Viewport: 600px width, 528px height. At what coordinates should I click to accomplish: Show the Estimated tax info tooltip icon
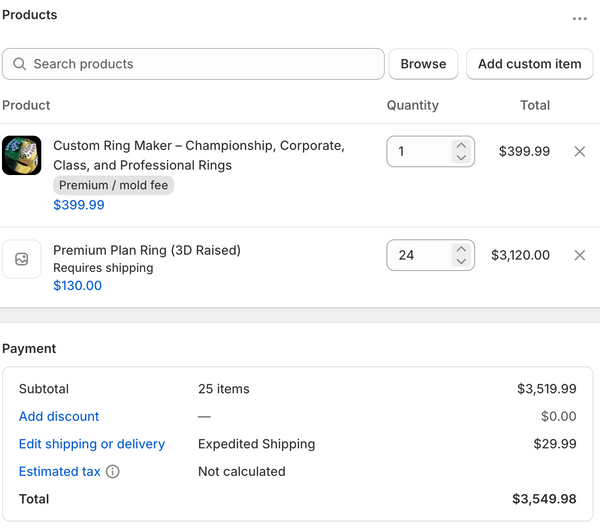coord(112,471)
